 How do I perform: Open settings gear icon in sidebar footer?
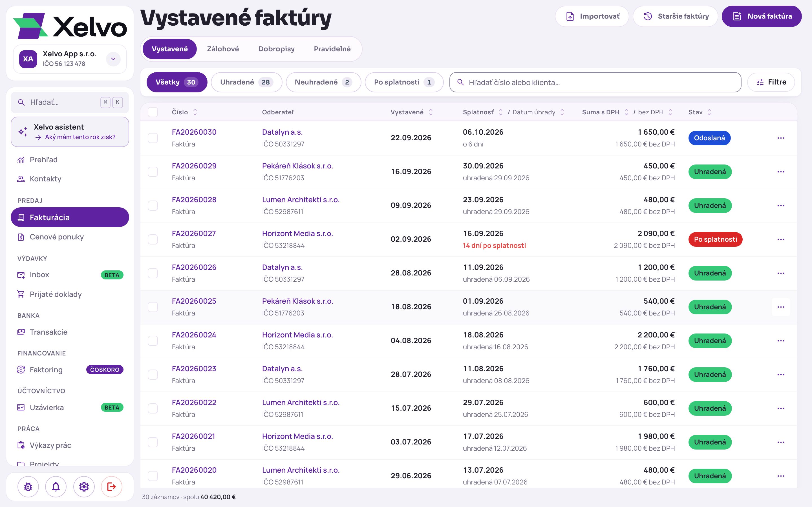coord(84,486)
